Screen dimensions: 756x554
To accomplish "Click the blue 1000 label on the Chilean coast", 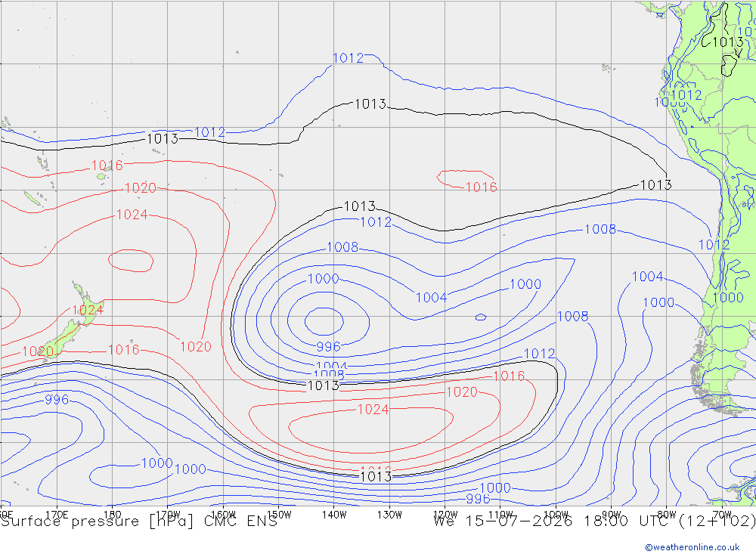I will (x=728, y=297).
